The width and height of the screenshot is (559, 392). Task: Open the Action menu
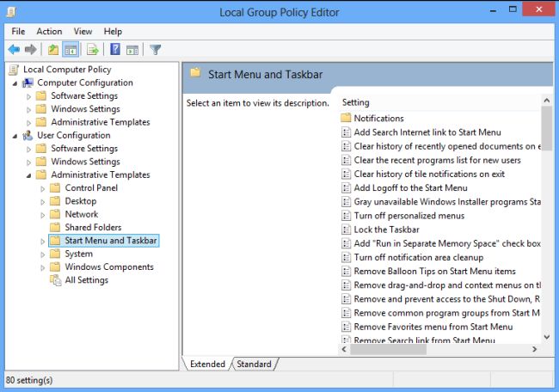(x=49, y=31)
